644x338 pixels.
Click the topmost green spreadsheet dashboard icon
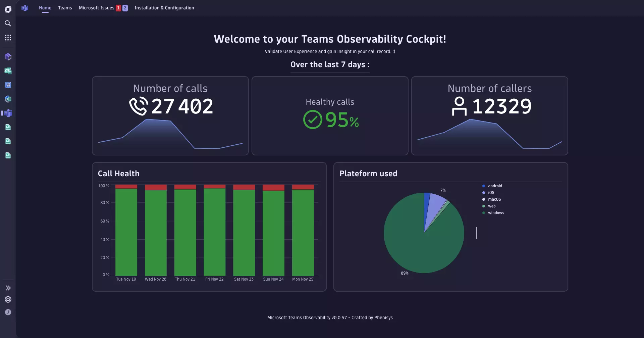point(8,127)
